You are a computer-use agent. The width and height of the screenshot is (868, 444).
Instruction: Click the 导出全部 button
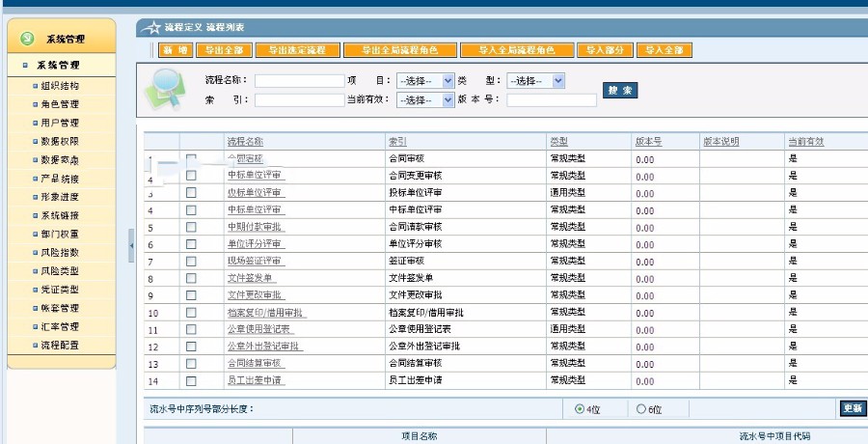tap(224, 50)
